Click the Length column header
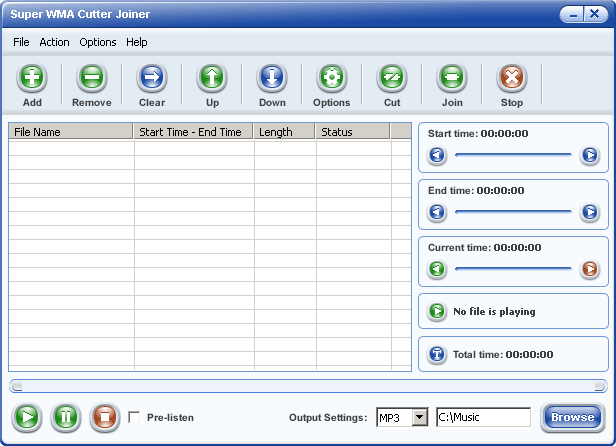The width and height of the screenshot is (616, 446). pyautogui.click(x=284, y=132)
